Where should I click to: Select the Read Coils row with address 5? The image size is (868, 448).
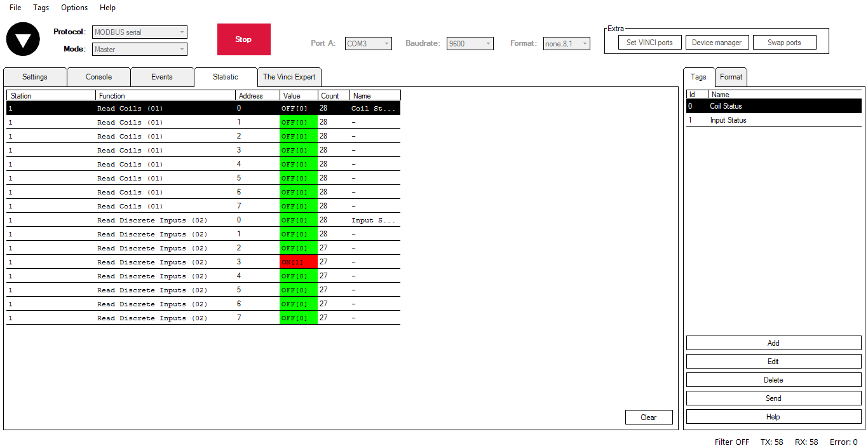(x=203, y=178)
